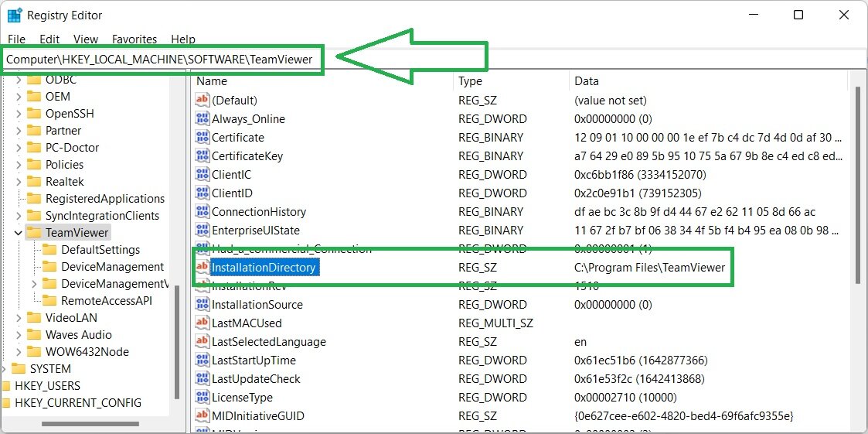
Task: Click data value 0x00002710 (10000)
Action: pyautogui.click(x=625, y=398)
